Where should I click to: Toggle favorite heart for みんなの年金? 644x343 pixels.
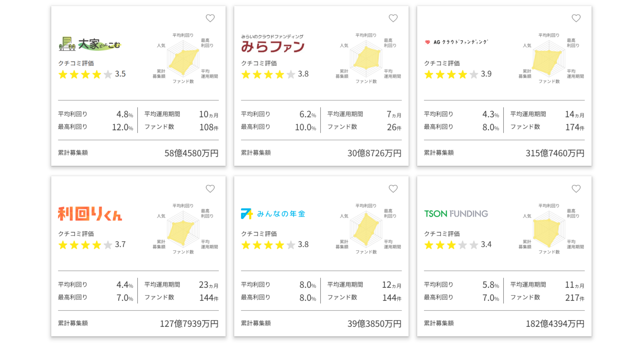393,189
